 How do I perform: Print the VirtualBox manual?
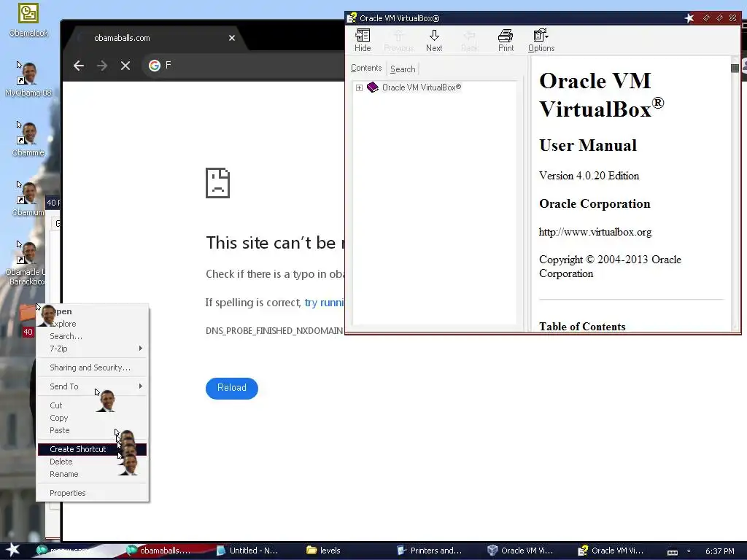506,40
